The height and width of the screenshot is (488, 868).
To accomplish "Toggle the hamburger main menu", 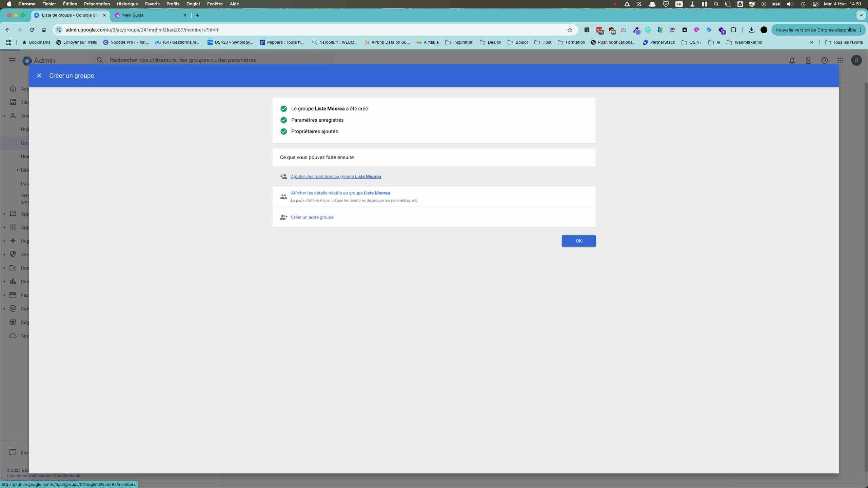I will (12, 60).
